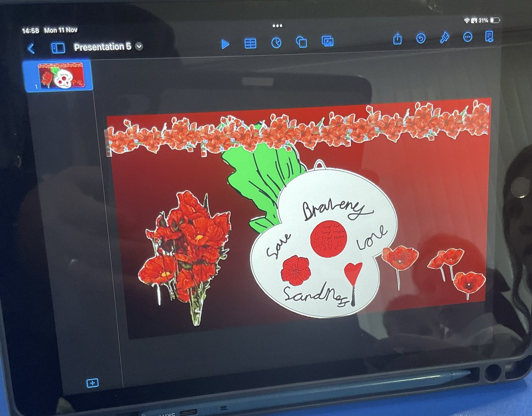Open presenter notes with the rightmost toolbar icon
The width and height of the screenshot is (532, 416).
(489, 37)
